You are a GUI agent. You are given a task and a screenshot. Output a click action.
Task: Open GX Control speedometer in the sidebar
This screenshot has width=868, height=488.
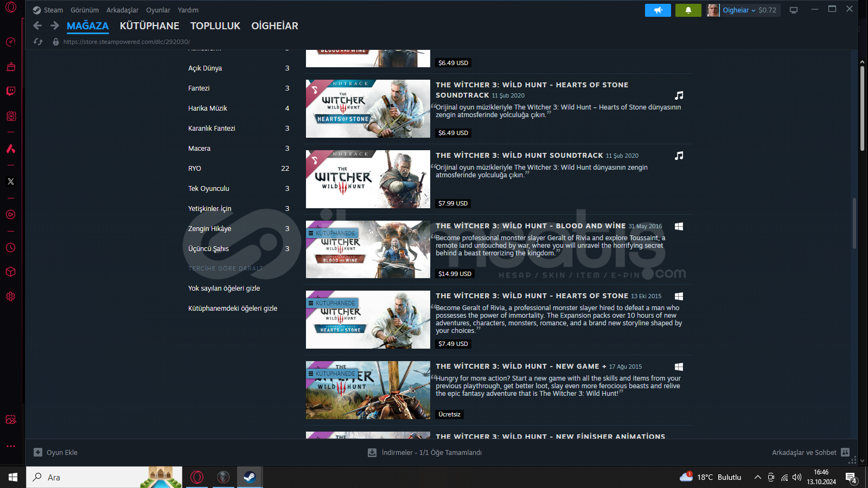(11, 42)
